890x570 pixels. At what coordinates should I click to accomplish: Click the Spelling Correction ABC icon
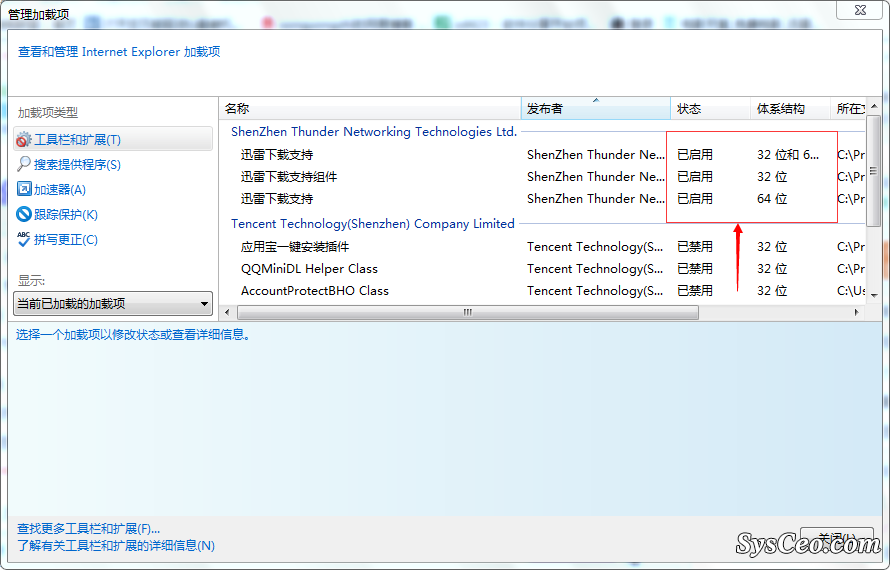pos(24,239)
